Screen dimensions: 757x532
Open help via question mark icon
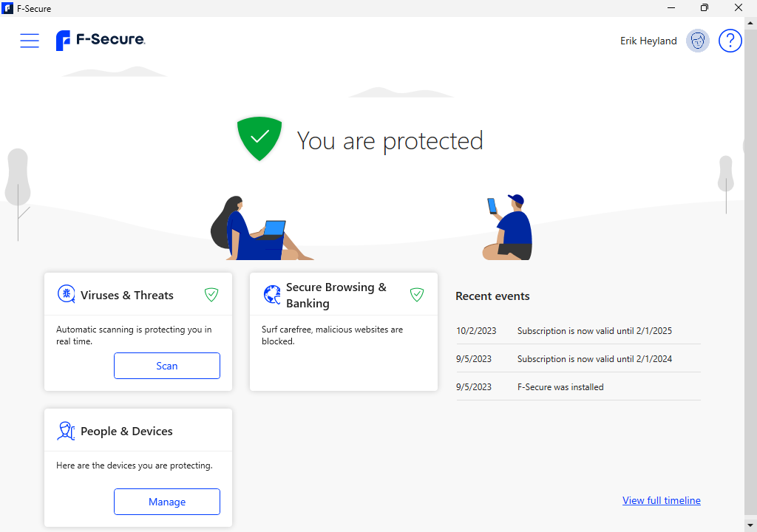click(x=730, y=41)
